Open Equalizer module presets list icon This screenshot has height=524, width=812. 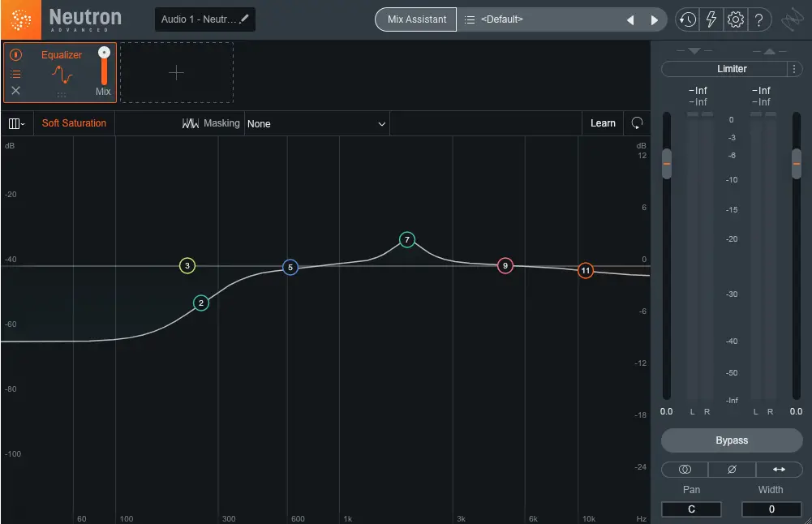pos(15,74)
